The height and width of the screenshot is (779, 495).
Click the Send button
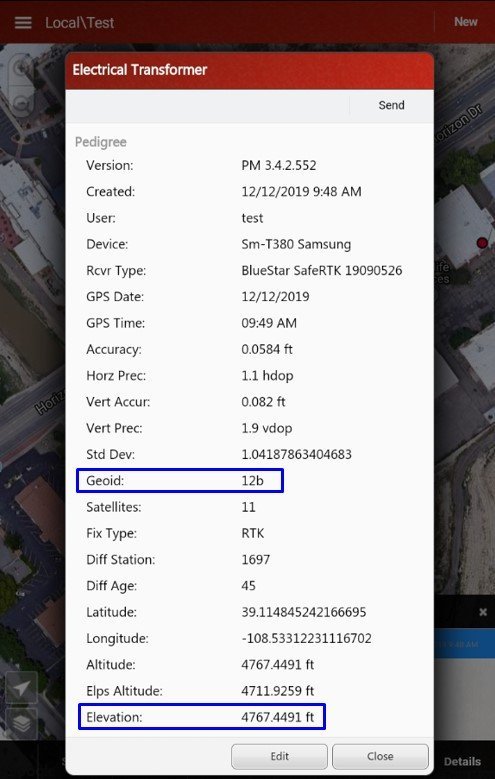(392, 105)
